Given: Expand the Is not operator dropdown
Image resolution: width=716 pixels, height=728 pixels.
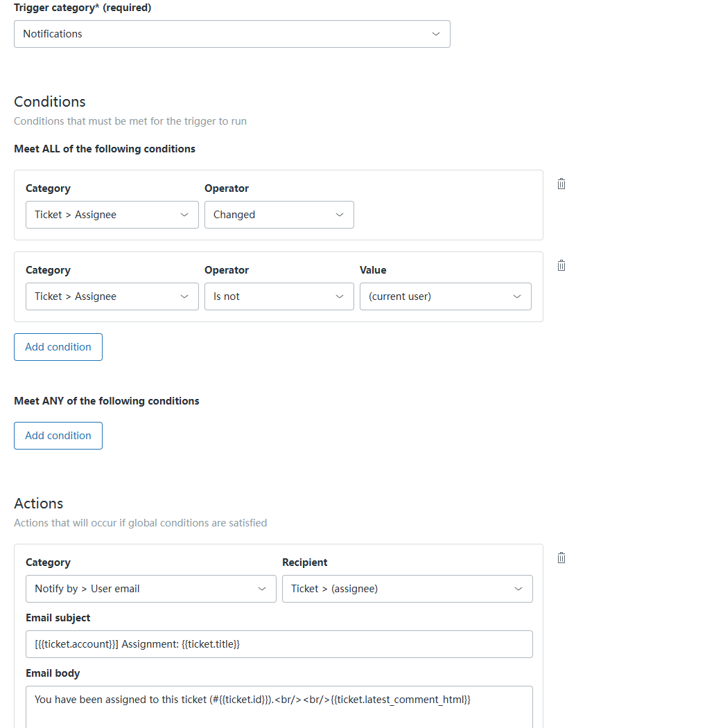Looking at the screenshot, I should click(x=279, y=296).
